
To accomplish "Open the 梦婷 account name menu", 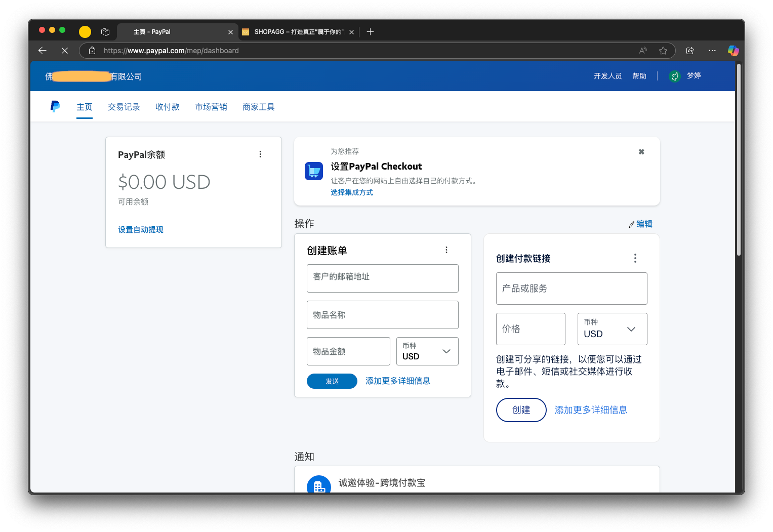I will (694, 76).
